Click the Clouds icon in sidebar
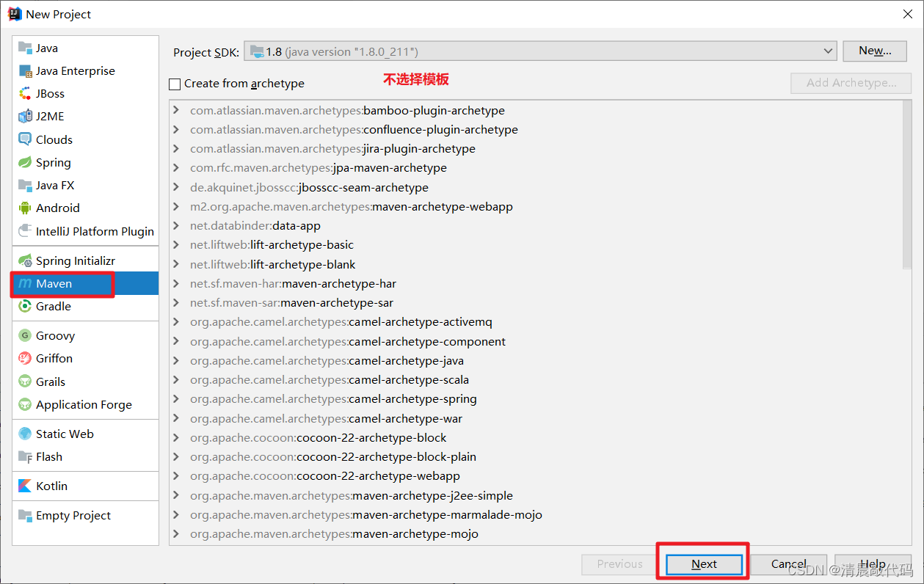This screenshot has height=584, width=924. click(25, 139)
